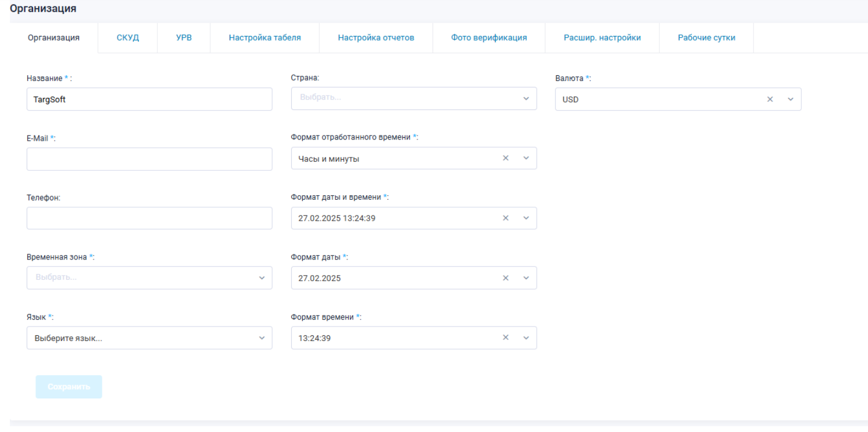Image resolution: width=868 pixels, height=432 pixels.
Task: Expand the Валюта dropdown arrow
Action: tap(790, 100)
